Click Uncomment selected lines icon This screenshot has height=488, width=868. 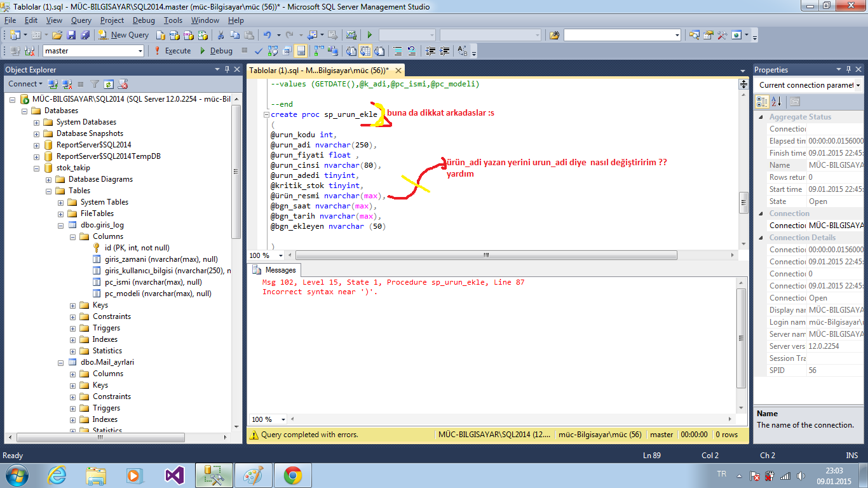411,51
